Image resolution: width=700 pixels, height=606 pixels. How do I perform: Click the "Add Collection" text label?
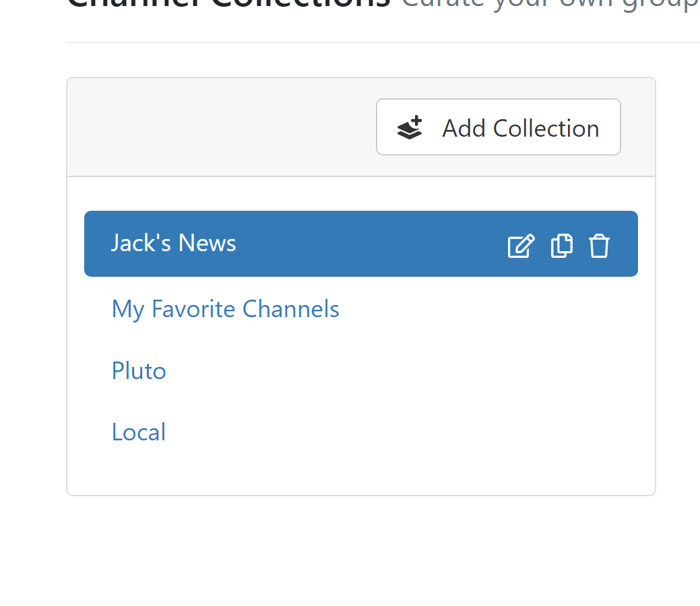(x=520, y=128)
